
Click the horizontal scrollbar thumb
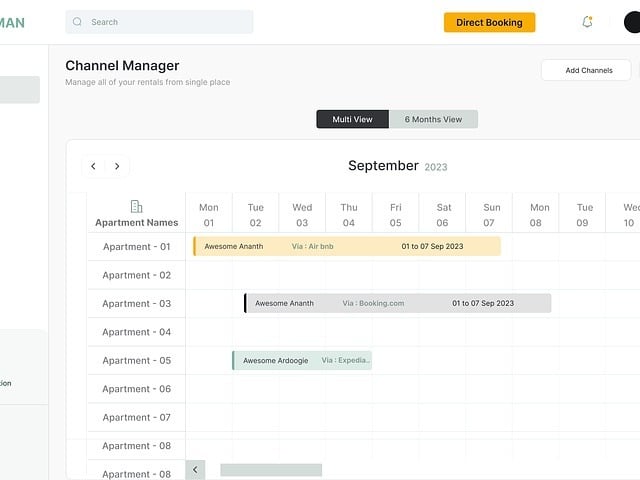click(x=271, y=470)
